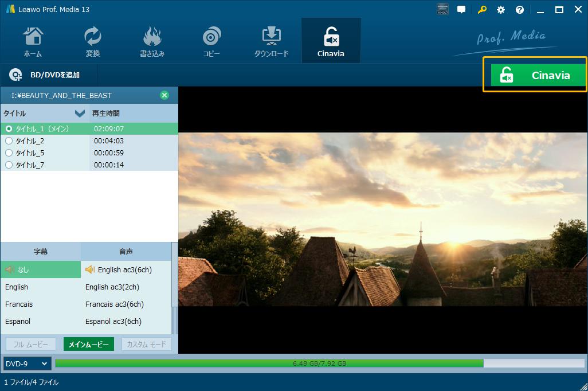The width and height of the screenshot is (588, 391).
Task: Click the AMD GPU acceleration icon
Action: [442, 9]
